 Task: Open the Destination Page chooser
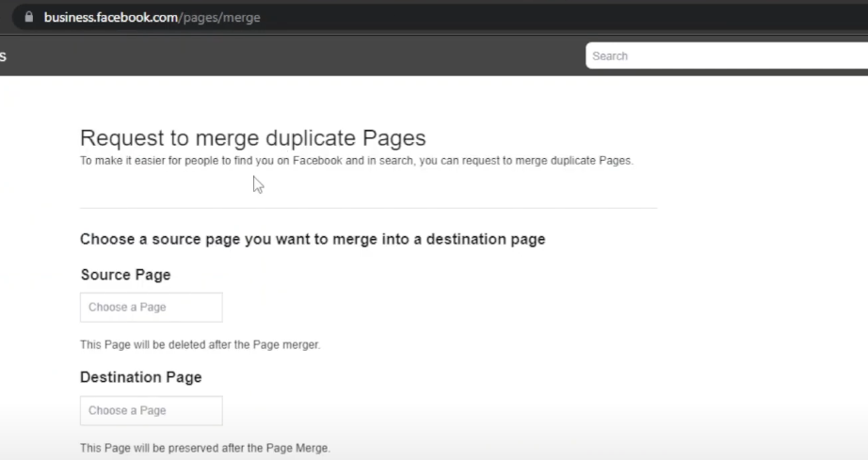[152, 411]
